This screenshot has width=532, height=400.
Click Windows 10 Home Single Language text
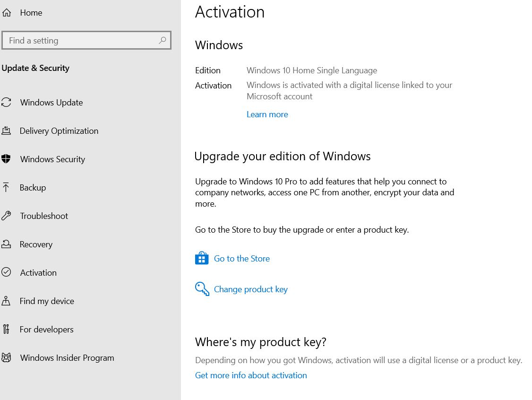coord(312,70)
